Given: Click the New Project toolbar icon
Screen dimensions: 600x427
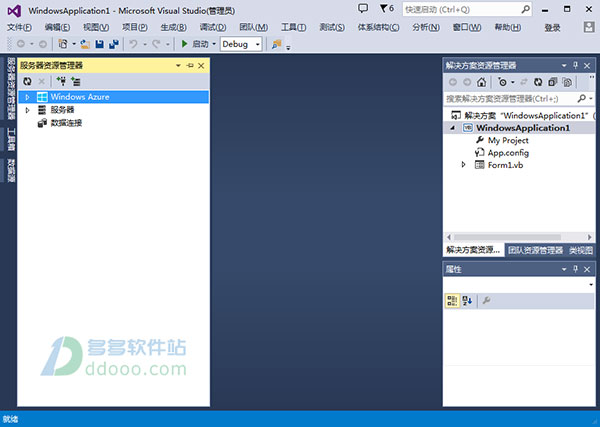Looking at the screenshot, I should tap(63, 44).
